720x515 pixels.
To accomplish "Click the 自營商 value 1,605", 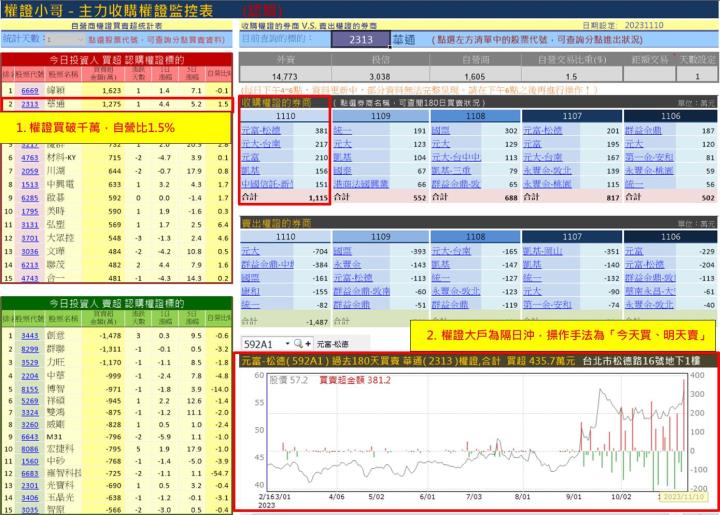I will coord(475,76).
